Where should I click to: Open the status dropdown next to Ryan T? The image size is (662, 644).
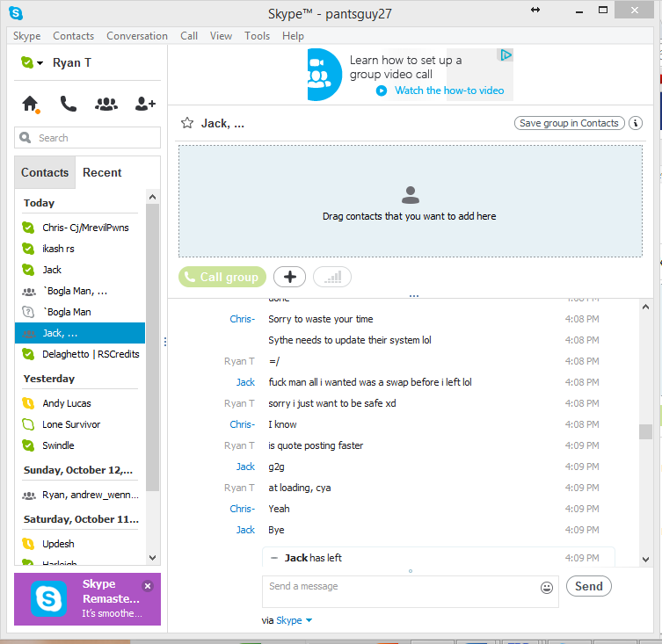[x=40, y=63]
